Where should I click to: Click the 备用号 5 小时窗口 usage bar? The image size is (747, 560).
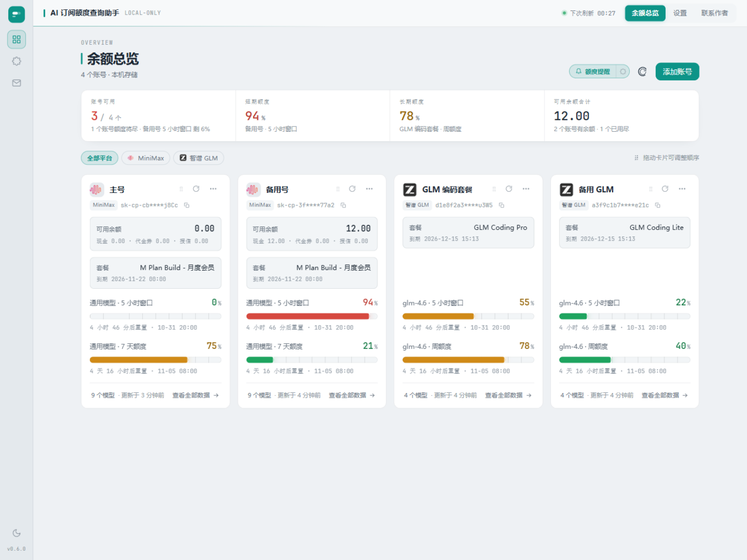point(312,316)
